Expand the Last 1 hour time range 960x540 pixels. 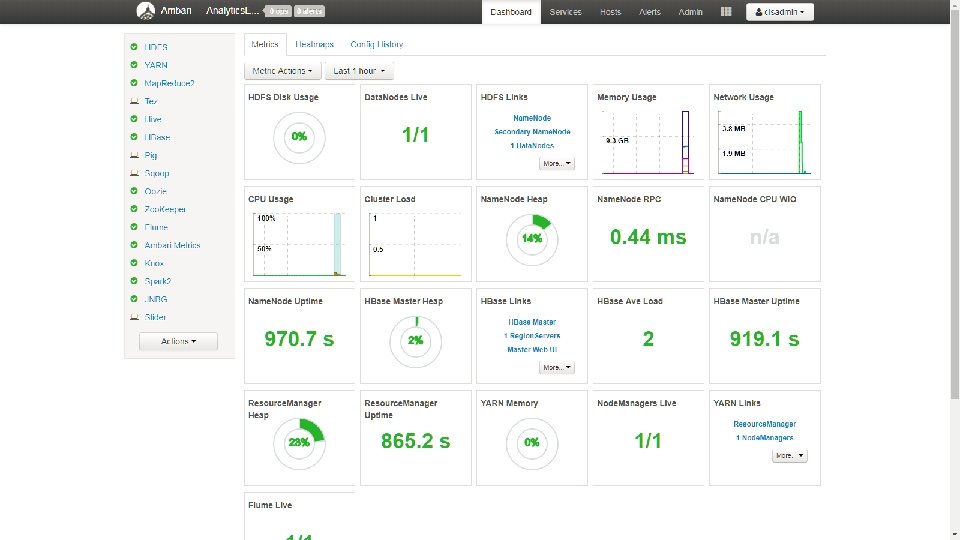click(359, 71)
